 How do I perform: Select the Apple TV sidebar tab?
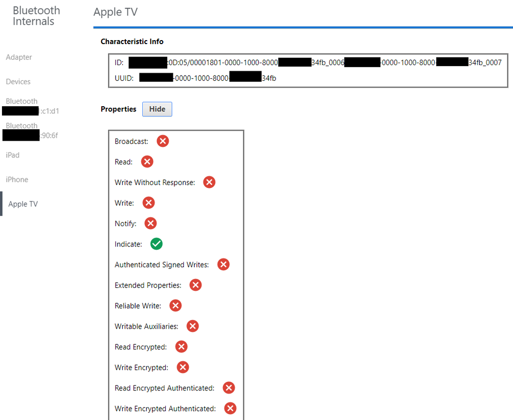click(23, 204)
